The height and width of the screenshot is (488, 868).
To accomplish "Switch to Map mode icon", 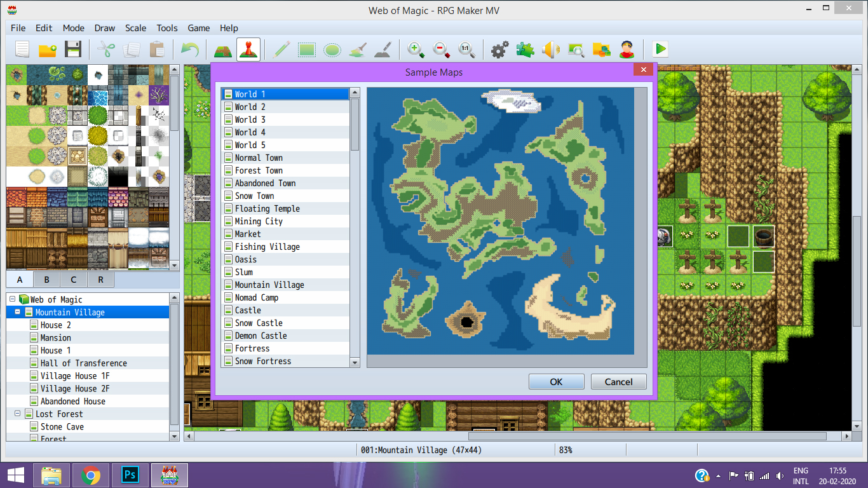I will pos(222,49).
